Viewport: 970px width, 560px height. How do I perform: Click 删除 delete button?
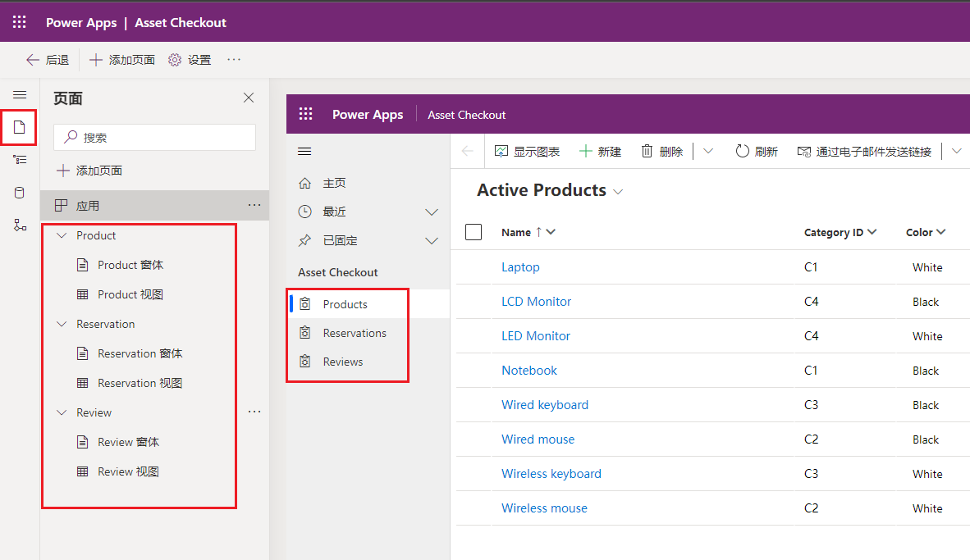[661, 152]
